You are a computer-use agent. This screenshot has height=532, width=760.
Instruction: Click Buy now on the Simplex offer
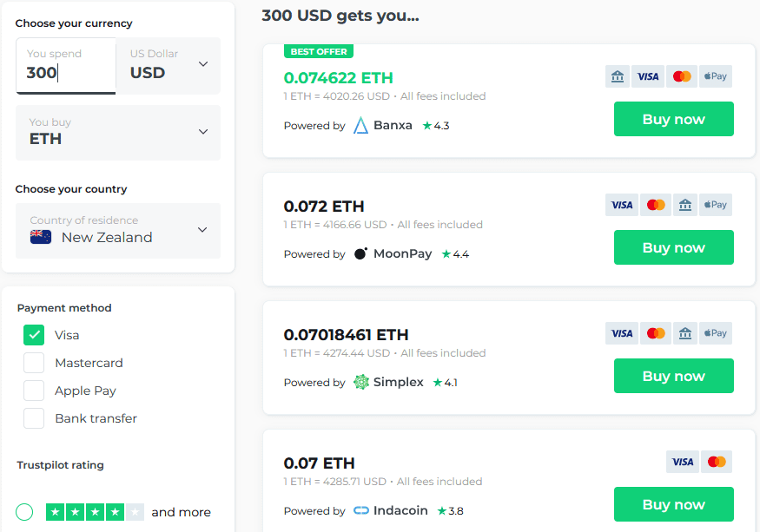673,376
